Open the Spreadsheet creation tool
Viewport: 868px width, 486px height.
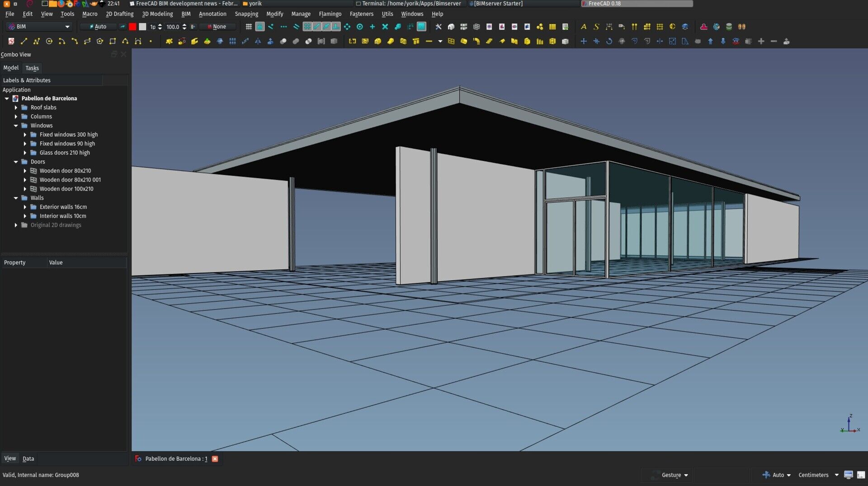pyautogui.click(x=552, y=27)
